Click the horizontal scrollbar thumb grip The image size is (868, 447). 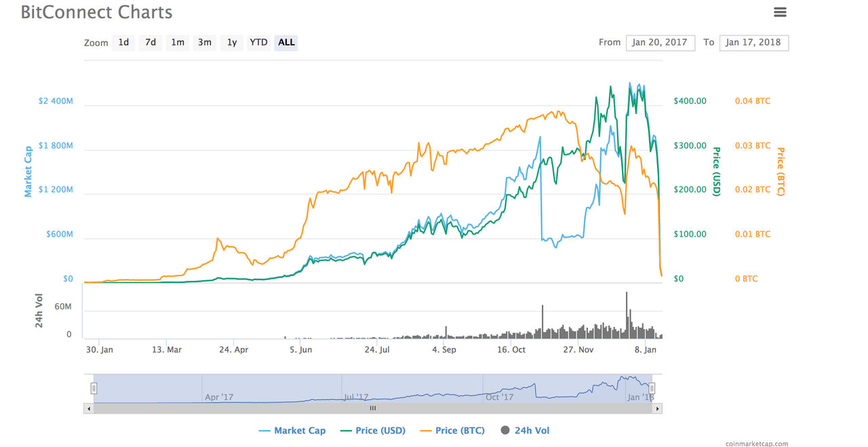tap(373, 408)
